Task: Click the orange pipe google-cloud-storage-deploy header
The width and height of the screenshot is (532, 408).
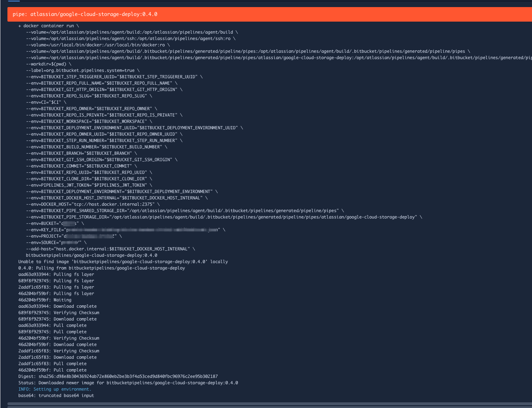Action: click(x=270, y=14)
